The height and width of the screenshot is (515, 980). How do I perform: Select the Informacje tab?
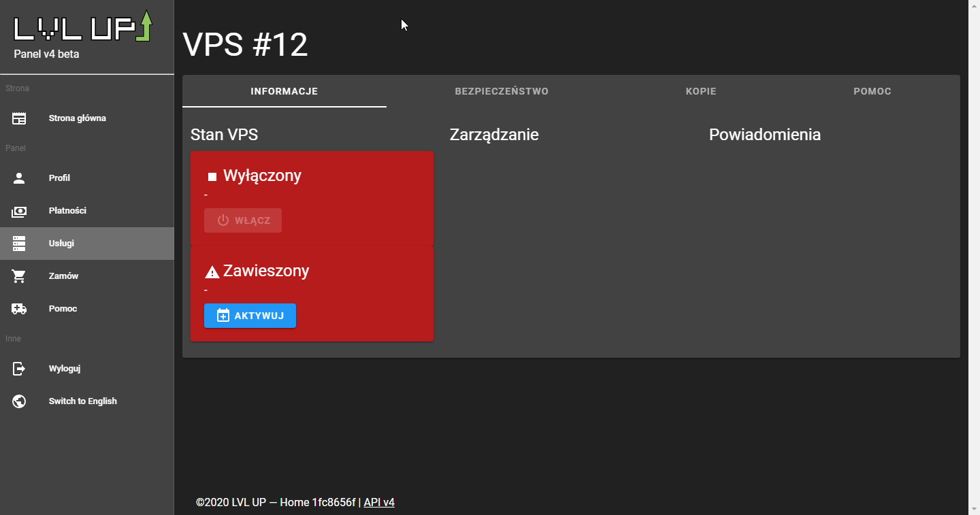(284, 91)
